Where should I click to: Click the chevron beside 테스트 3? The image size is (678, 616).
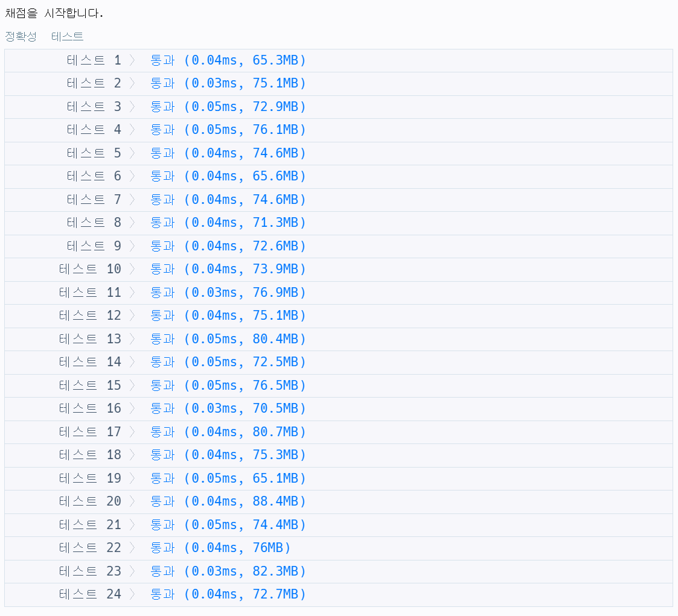(x=132, y=106)
